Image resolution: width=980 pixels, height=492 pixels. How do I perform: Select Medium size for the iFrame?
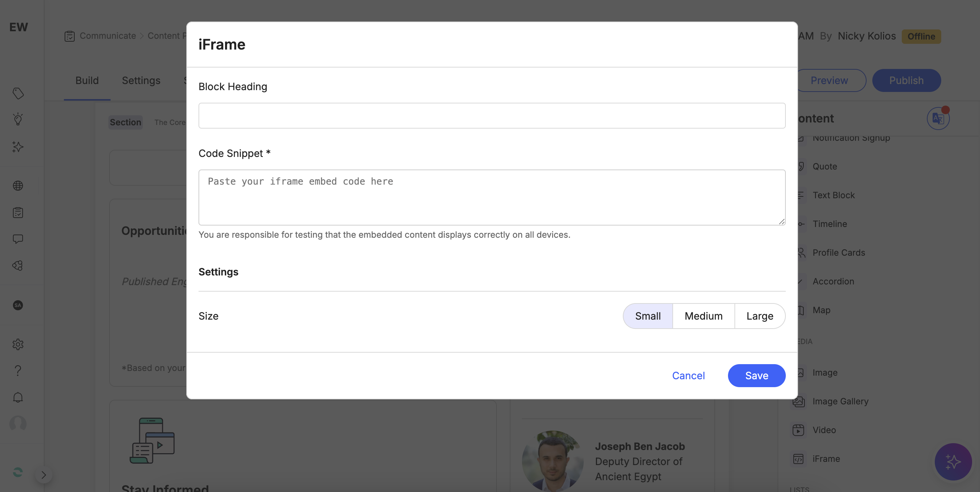704,316
